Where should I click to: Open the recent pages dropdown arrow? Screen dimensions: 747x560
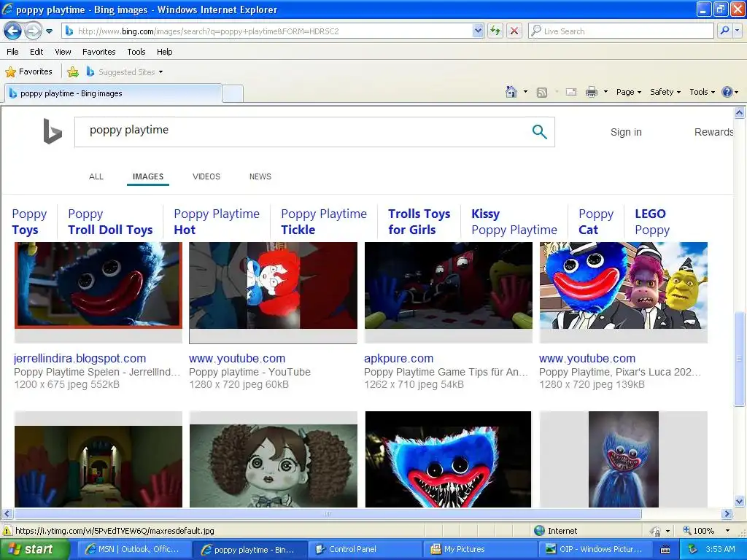(49, 31)
